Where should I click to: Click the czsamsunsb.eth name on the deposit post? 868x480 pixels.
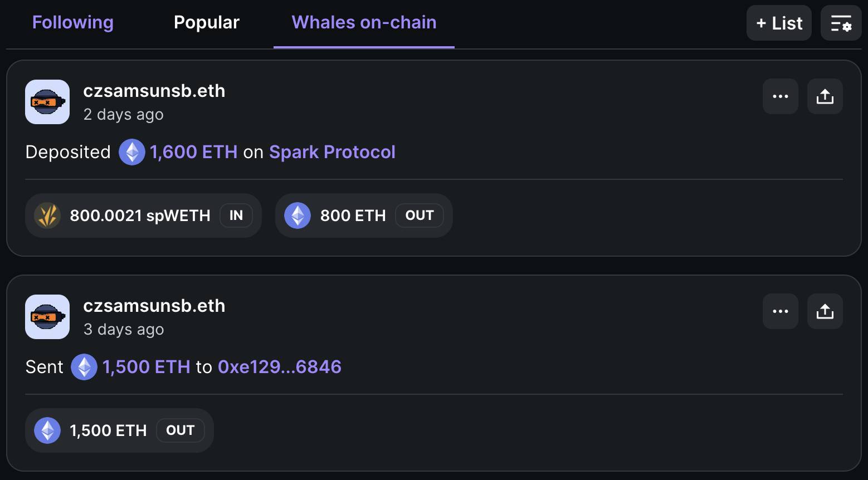click(x=154, y=91)
